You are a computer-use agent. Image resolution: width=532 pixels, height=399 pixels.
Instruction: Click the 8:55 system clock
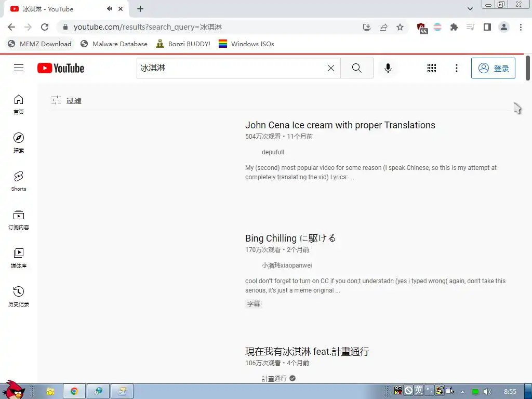click(510, 392)
